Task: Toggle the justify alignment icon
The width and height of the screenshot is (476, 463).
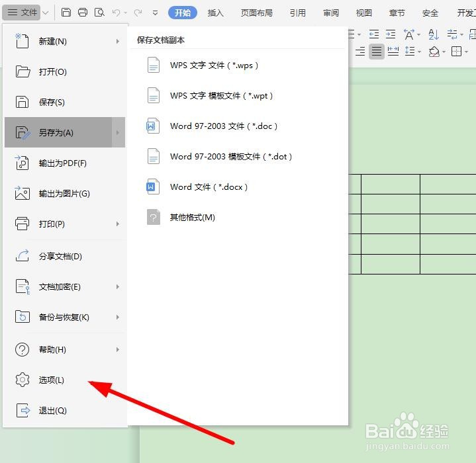Action: click(x=377, y=52)
